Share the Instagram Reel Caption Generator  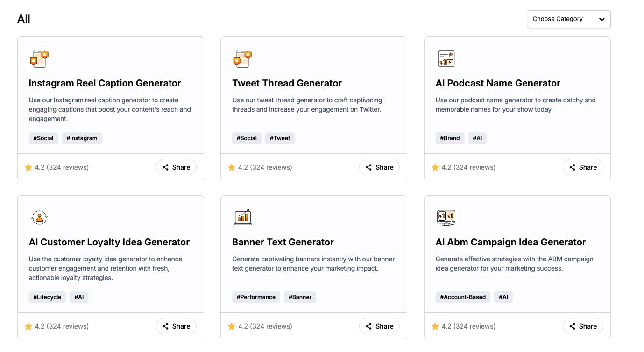[176, 167]
